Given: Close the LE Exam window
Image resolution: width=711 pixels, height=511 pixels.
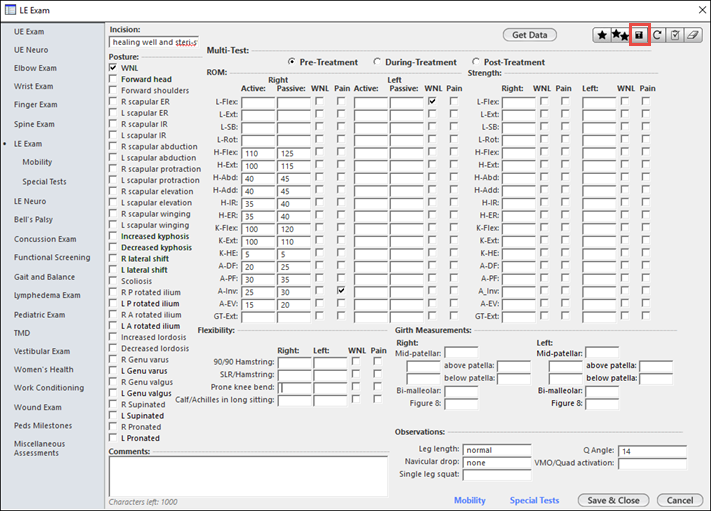Looking at the screenshot, I should click(702, 10).
